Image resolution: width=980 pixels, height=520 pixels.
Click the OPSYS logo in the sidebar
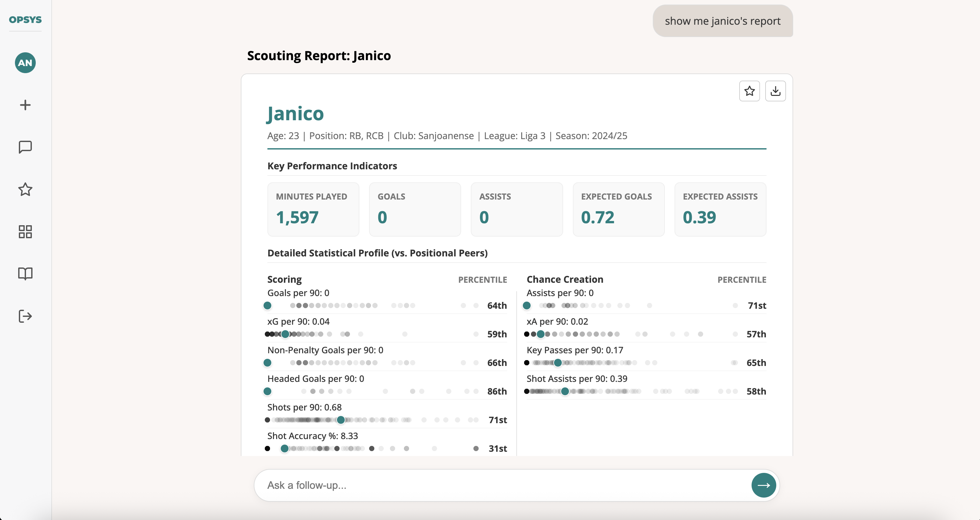tap(25, 20)
